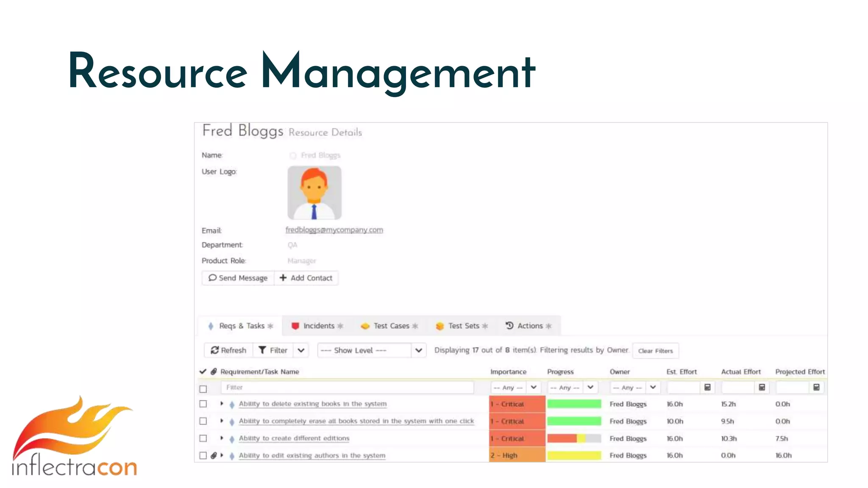The height and width of the screenshot is (488, 868).
Task: Click the Test Sets tab orange icon
Action: click(x=440, y=326)
